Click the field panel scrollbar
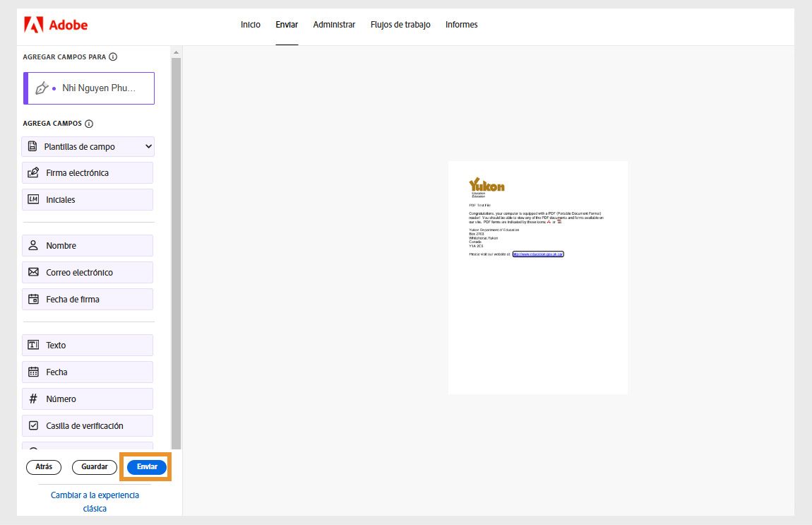812x525 pixels. (x=176, y=253)
